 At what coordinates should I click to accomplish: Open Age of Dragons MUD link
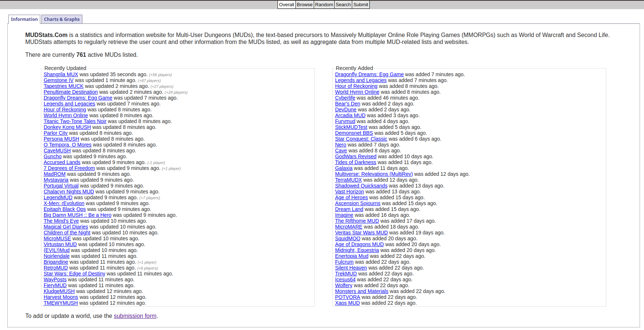click(x=360, y=244)
